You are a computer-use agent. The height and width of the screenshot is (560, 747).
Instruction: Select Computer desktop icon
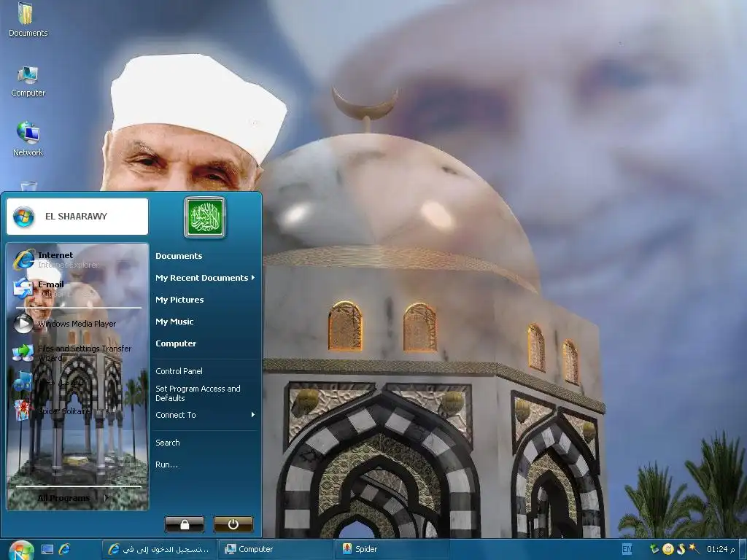click(28, 82)
